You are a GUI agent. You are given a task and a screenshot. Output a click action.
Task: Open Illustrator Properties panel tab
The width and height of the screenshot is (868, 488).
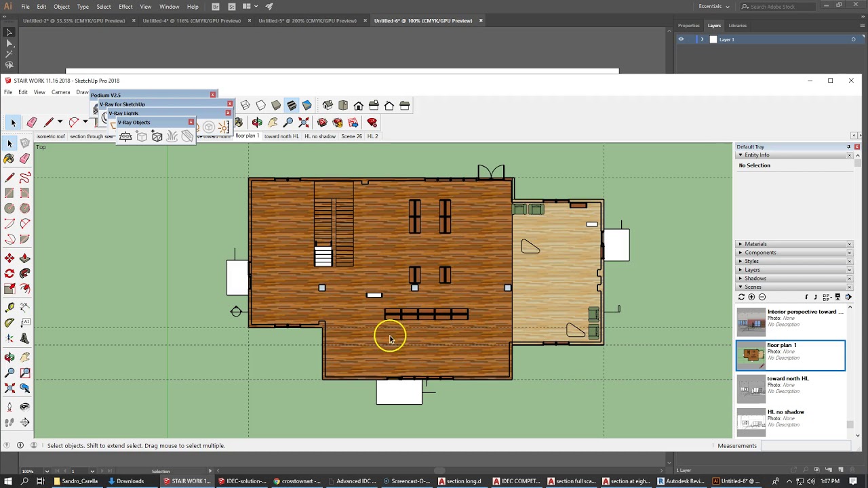(688, 26)
